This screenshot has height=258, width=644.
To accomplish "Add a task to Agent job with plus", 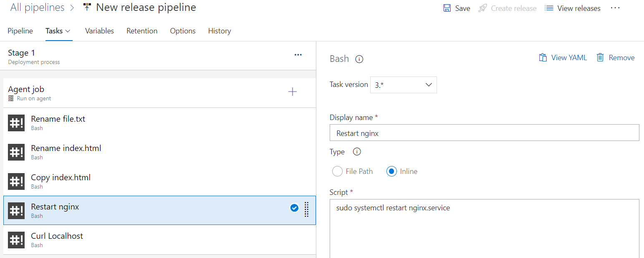I will [293, 92].
